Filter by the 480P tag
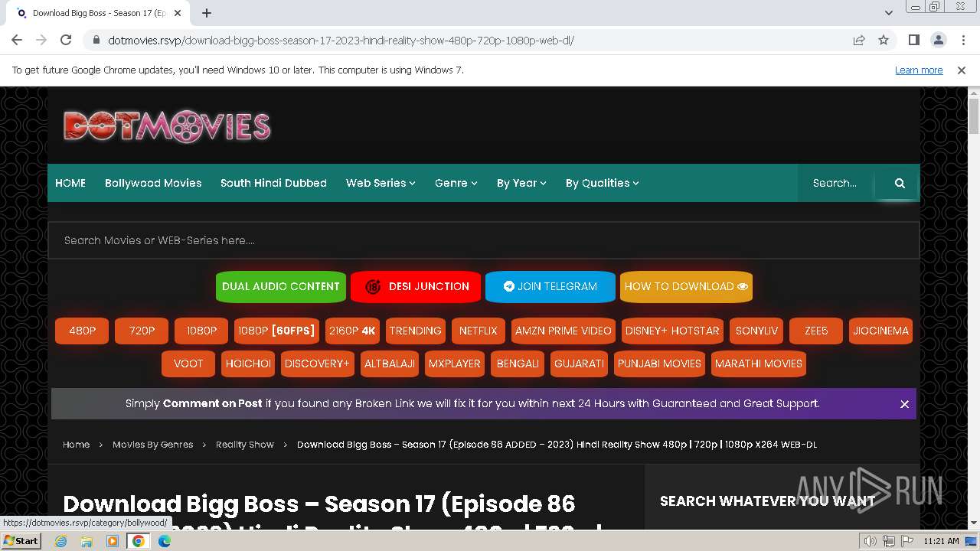The width and height of the screenshot is (980, 551). coord(82,331)
